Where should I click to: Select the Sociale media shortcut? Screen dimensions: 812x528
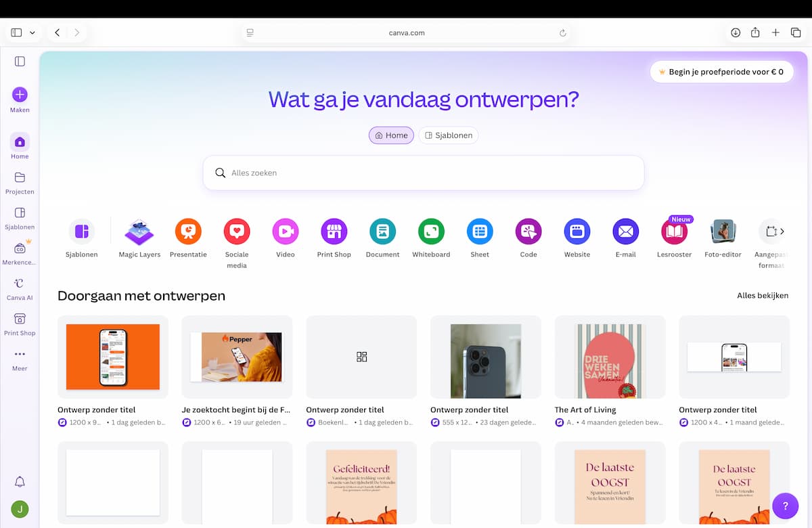pyautogui.click(x=237, y=232)
